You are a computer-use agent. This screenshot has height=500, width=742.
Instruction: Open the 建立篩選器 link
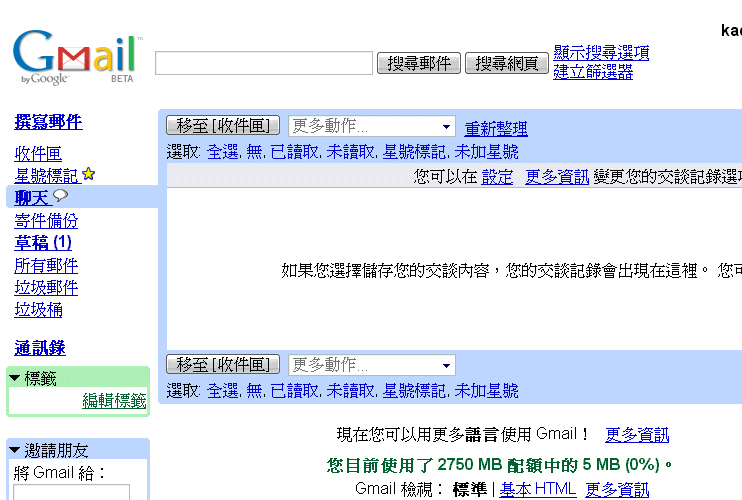pos(593,72)
